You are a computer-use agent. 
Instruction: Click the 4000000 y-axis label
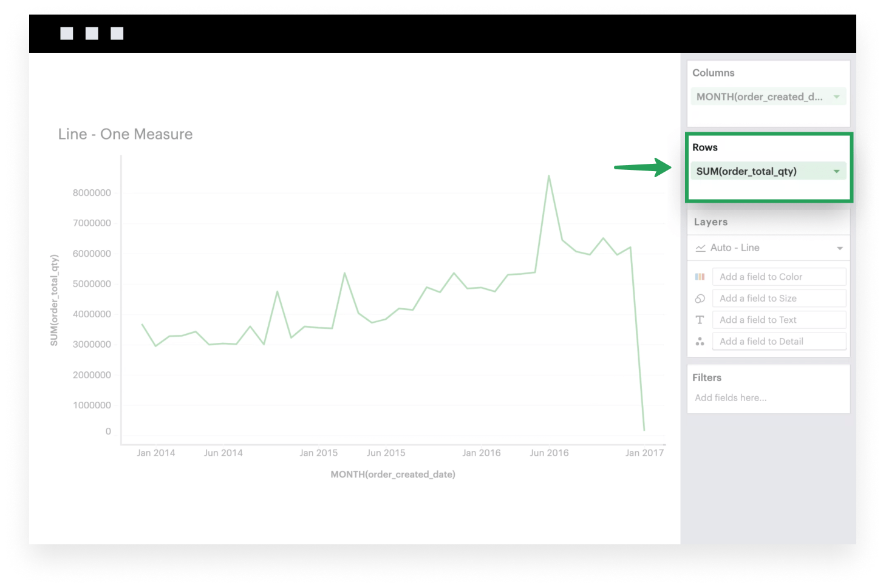pos(92,314)
